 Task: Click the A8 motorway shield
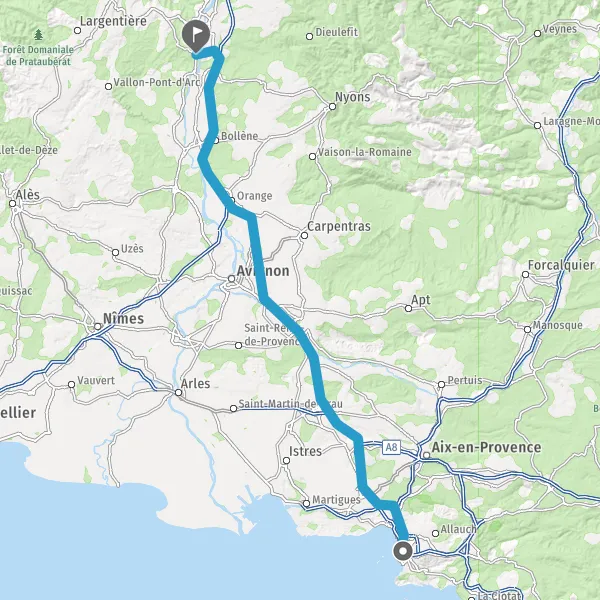tap(391, 447)
